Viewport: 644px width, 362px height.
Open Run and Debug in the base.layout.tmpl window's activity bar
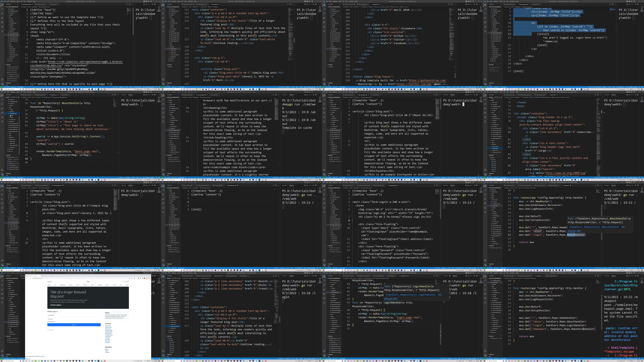click(2, 18)
